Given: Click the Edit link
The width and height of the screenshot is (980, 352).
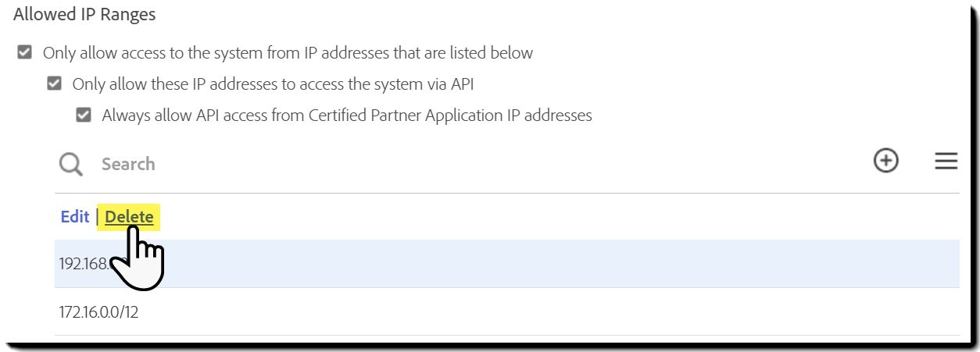Looking at the screenshot, I should [x=75, y=217].
